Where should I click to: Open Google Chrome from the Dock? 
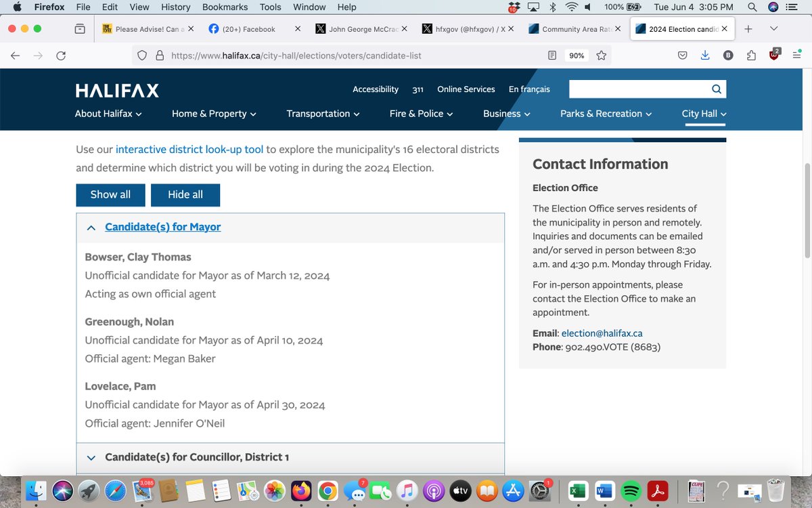click(328, 490)
